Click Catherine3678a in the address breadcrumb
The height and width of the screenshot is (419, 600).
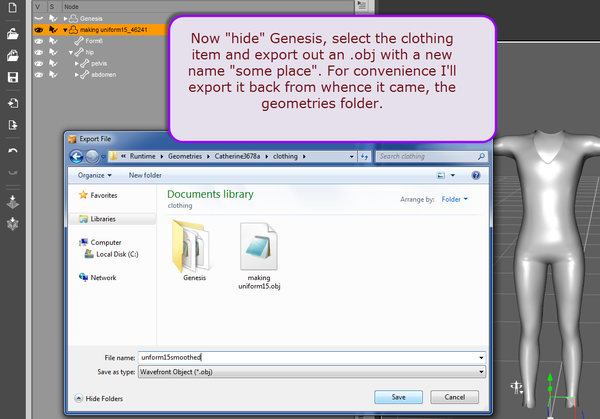click(x=237, y=156)
